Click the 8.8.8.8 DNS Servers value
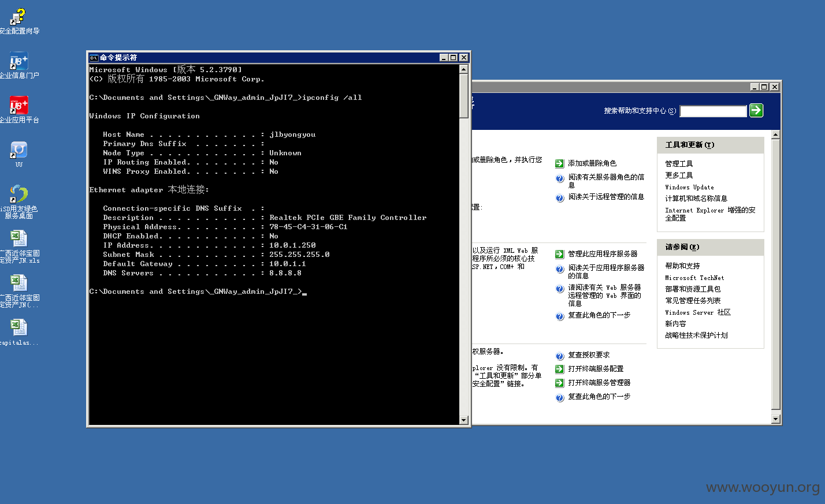The image size is (825, 504). coord(285,273)
